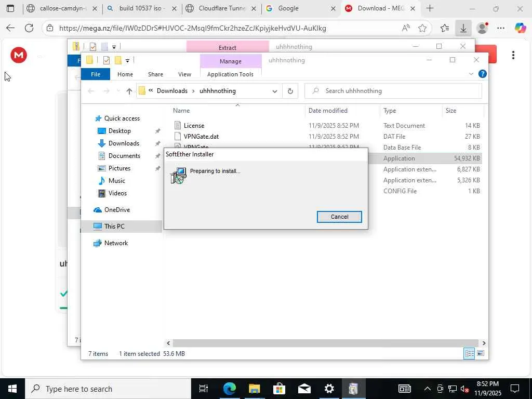Viewport: 532px width, 399px height.
Task: Click the License file icon
Action: [x=178, y=126]
